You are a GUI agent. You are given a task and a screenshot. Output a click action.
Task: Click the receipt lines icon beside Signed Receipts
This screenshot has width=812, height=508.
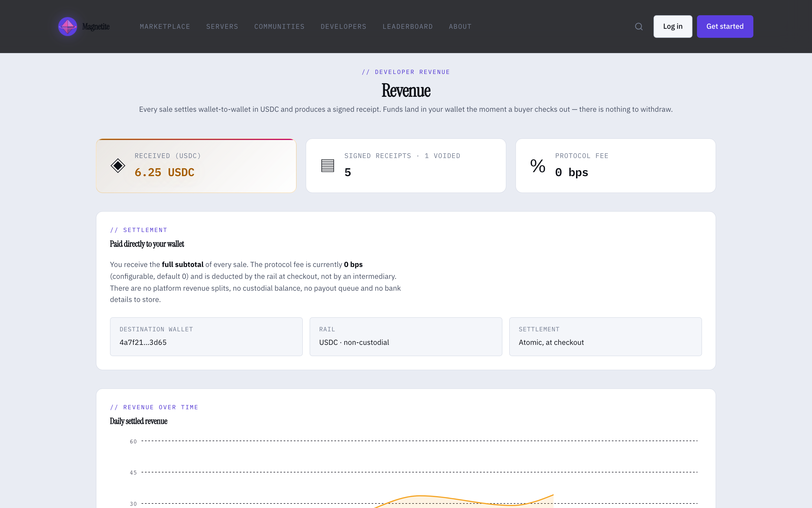pyautogui.click(x=328, y=166)
